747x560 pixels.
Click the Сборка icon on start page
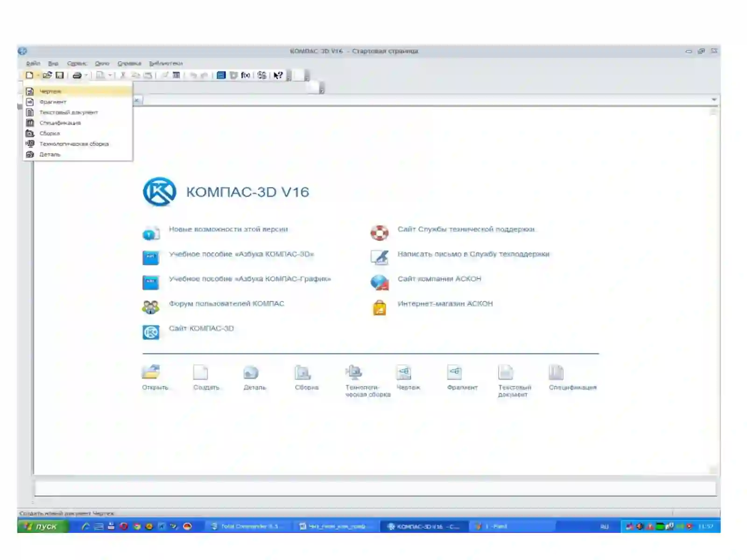(x=303, y=372)
